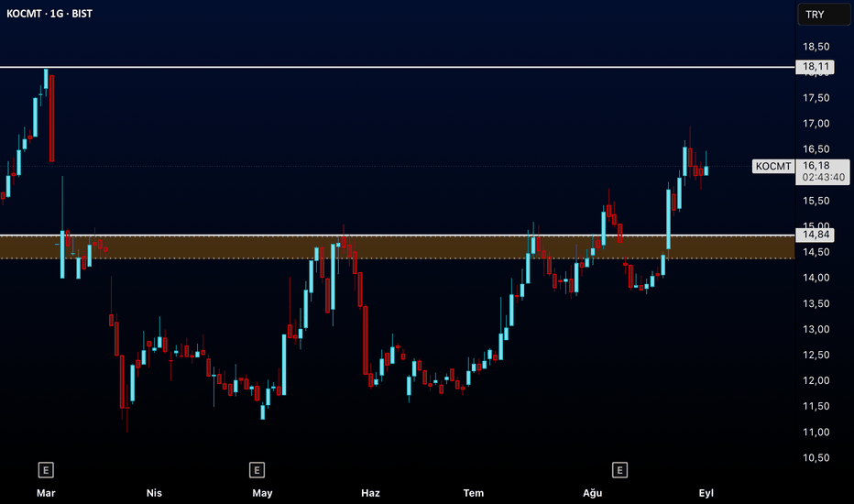Screen dimensions: 854x504
Task: Click the 11,00 price scale value
Action: (x=816, y=433)
